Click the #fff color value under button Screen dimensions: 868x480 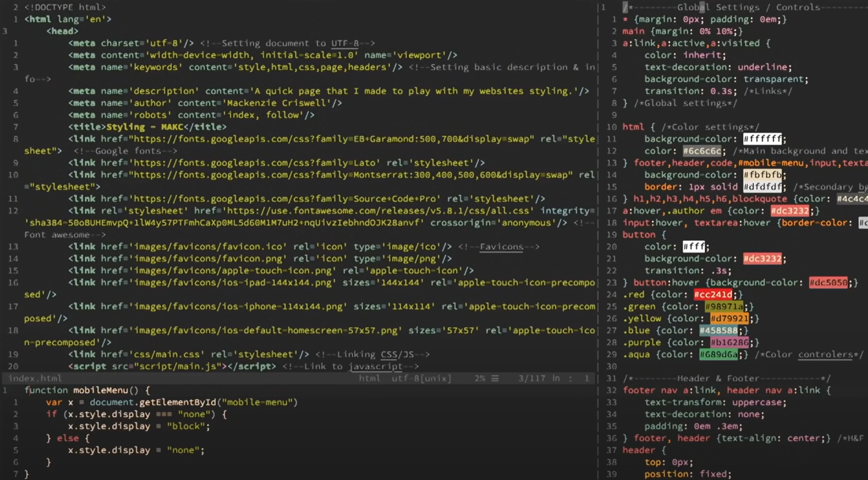click(x=694, y=247)
